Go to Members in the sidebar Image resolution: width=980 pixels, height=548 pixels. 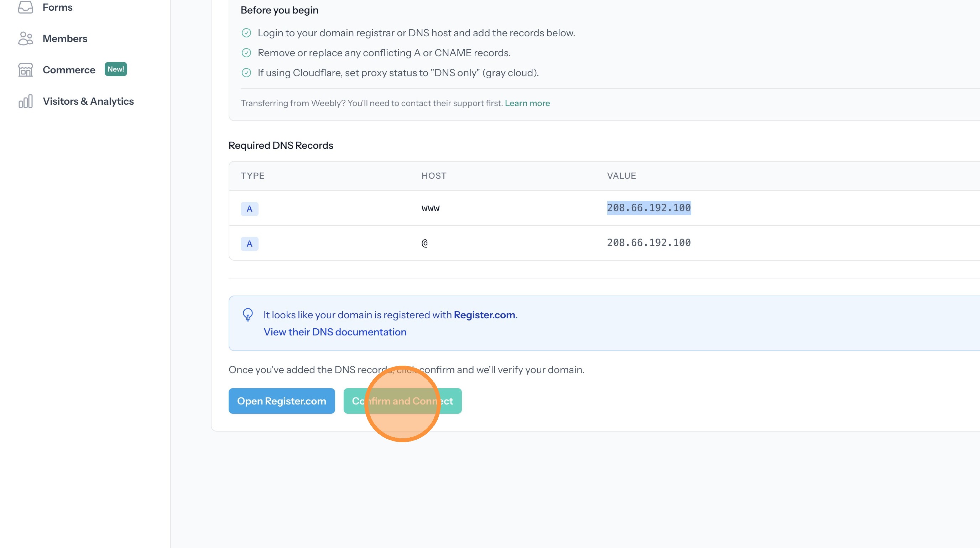[x=65, y=38]
